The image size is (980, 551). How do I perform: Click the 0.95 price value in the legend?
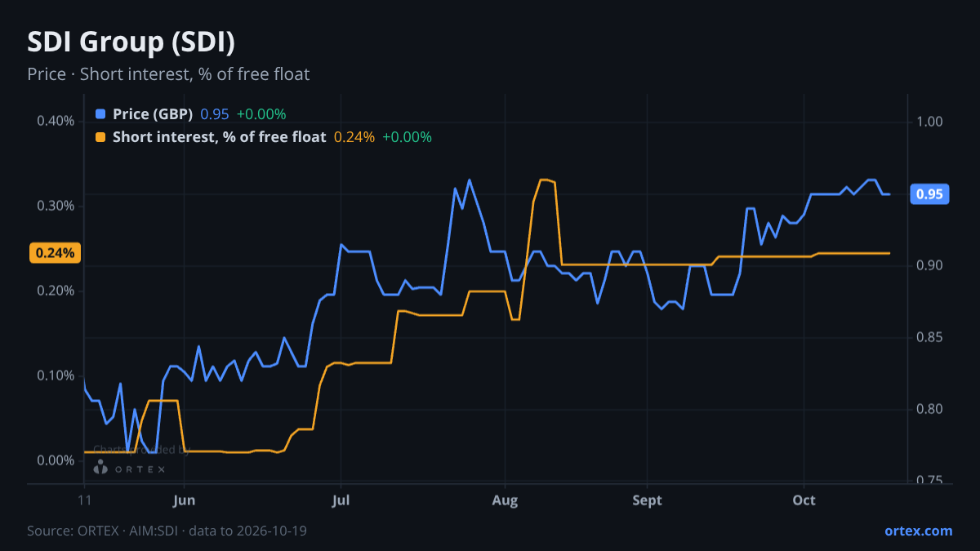215,114
